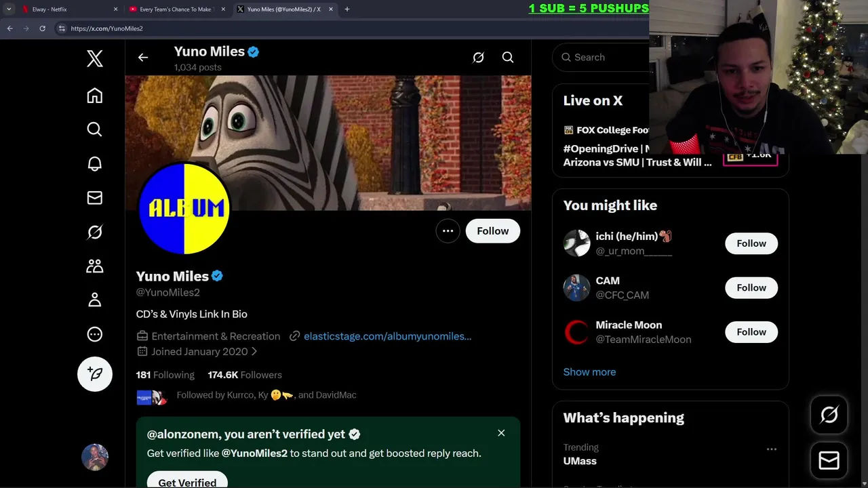Close Elway - Netflix tab
Viewport: 868px width, 488px height.
115,9
